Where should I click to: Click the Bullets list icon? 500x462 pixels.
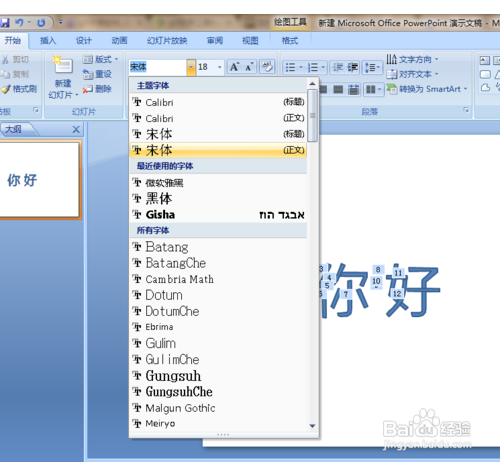click(290, 67)
